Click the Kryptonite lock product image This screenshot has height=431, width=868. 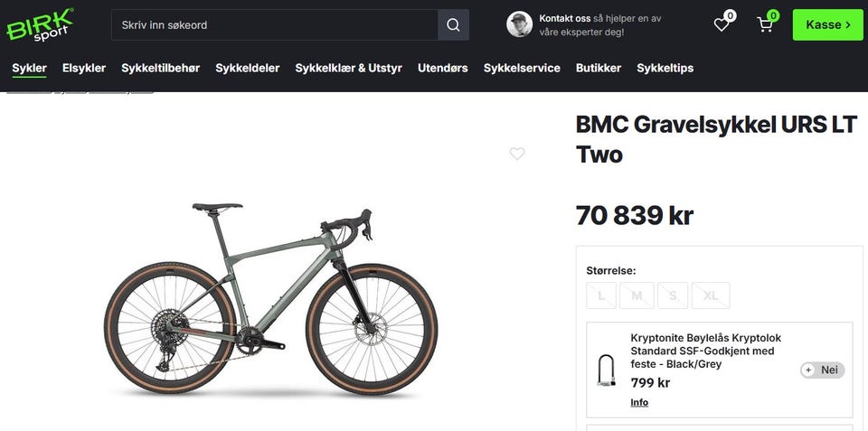[x=606, y=370]
